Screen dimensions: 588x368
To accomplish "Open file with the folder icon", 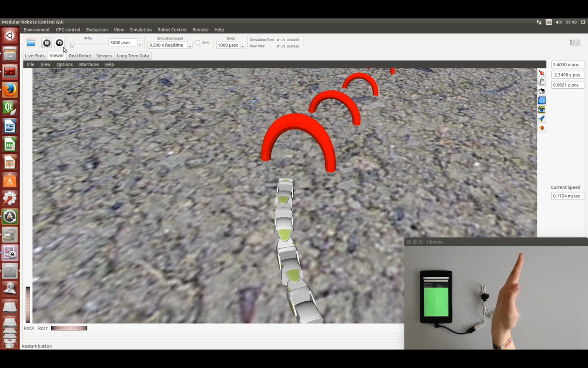I will click(31, 43).
